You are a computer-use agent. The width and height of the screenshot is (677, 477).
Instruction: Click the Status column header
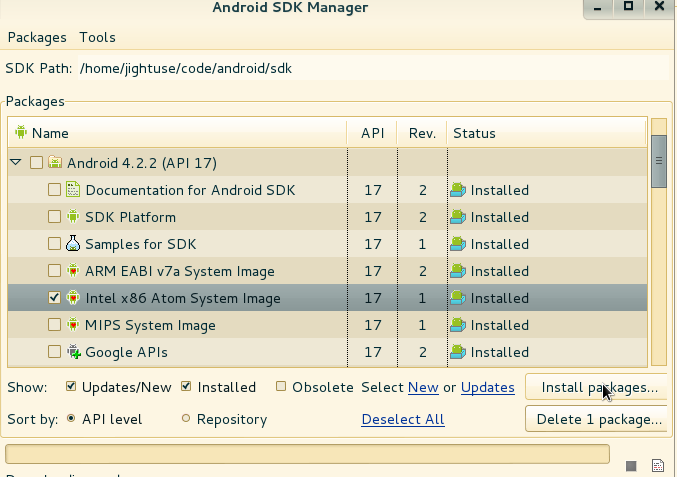click(547, 133)
